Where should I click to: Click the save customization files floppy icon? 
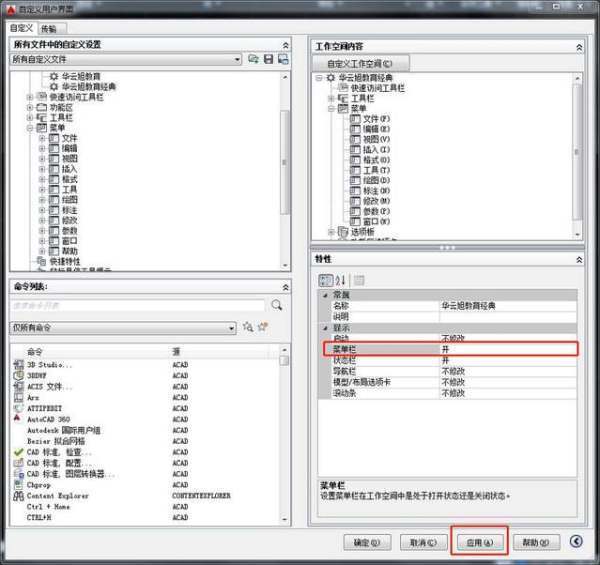point(269,59)
